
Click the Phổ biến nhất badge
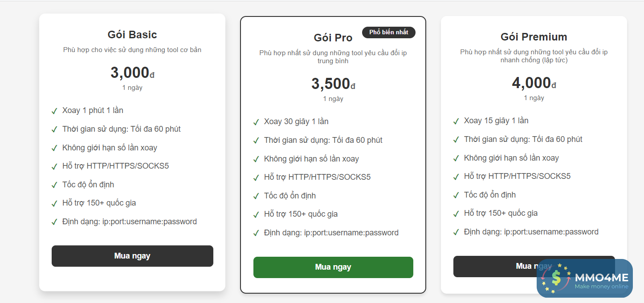tap(388, 32)
